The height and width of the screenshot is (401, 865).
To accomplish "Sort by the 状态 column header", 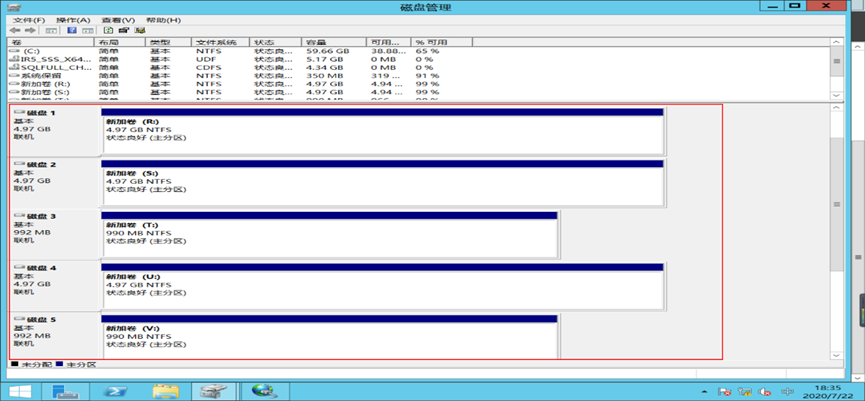I will pyautogui.click(x=276, y=42).
